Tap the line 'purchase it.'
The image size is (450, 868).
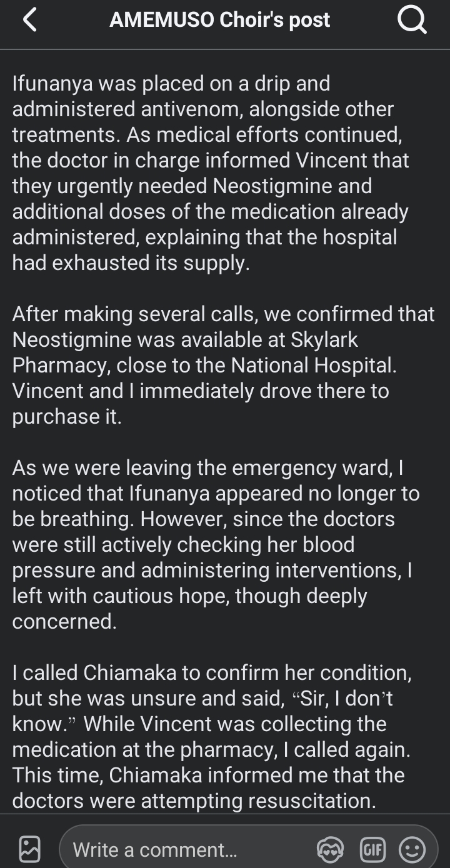click(x=67, y=417)
